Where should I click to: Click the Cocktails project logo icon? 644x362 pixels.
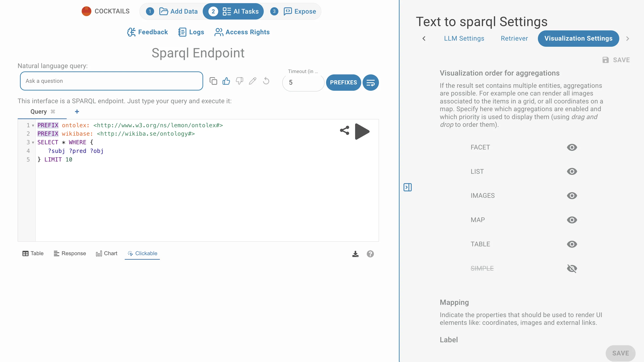86,11
